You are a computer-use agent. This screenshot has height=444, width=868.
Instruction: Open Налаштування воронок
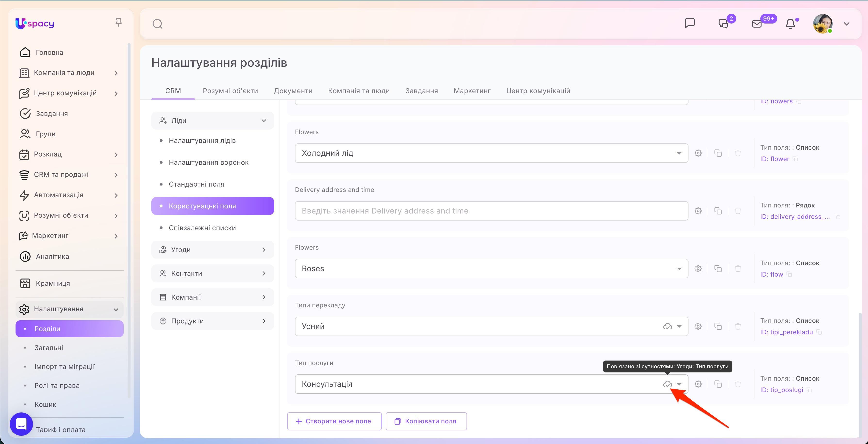coord(209,162)
